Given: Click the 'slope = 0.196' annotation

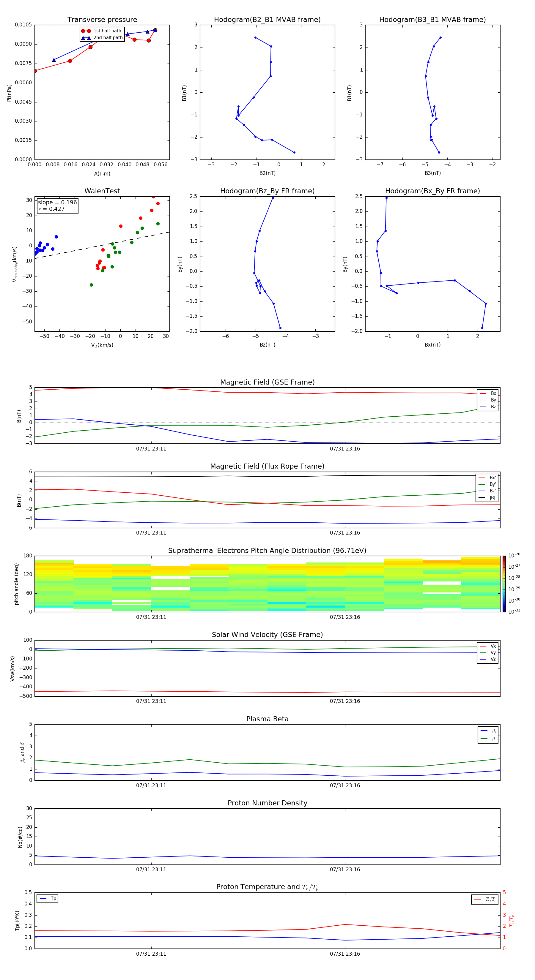Looking at the screenshot, I should pyautogui.click(x=57, y=203).
